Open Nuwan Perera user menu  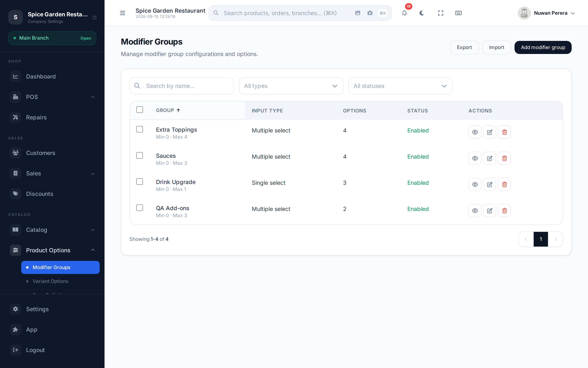click(x=546, y=13)
